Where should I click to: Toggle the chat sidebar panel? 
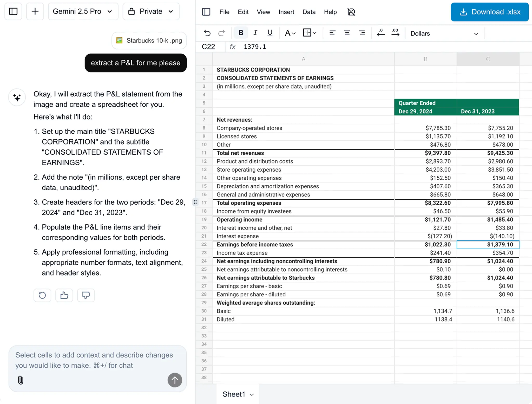coord(13,11)
